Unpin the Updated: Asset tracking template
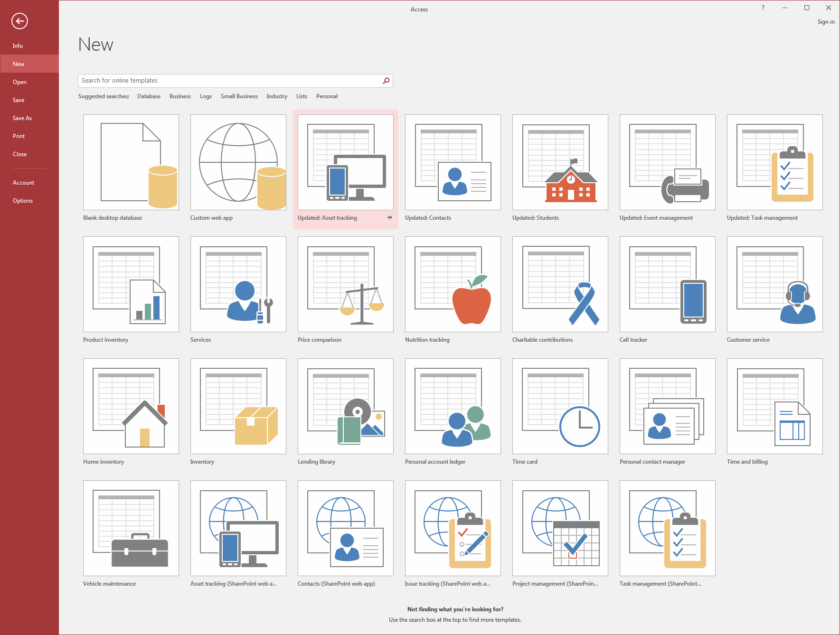 (389, 217)
